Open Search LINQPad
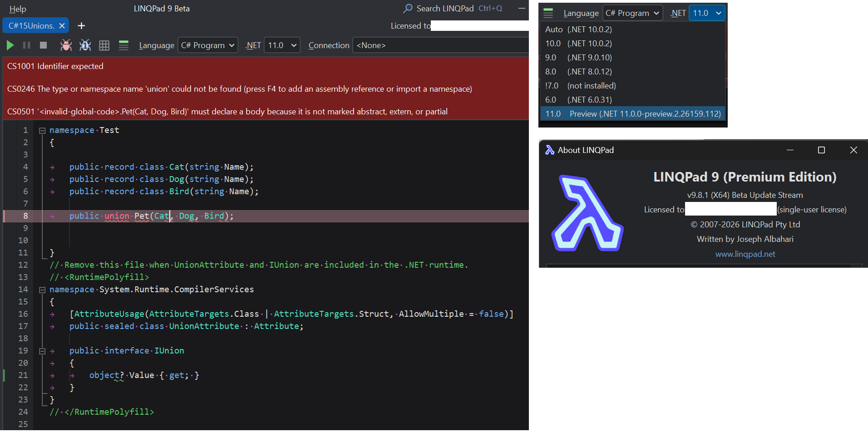The width and height of the screenshot is (868, 432). pos(439,8)
